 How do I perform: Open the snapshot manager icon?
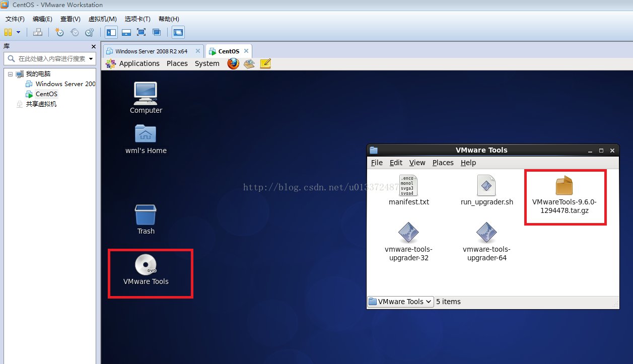[89, 32]
